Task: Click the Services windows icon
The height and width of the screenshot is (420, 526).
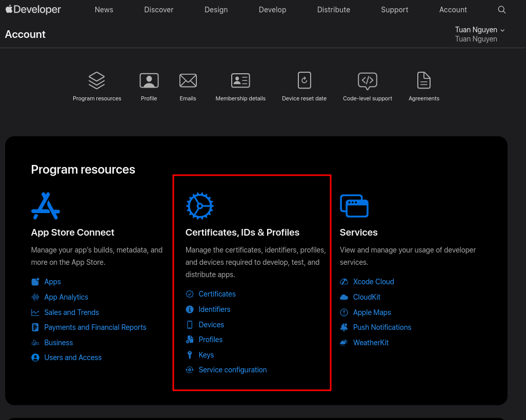Action: point(354,205)
